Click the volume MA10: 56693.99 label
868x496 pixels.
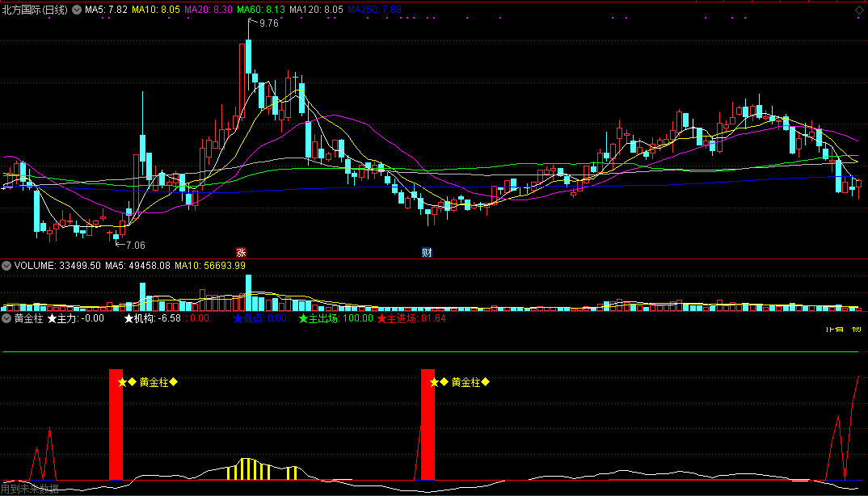210,266
